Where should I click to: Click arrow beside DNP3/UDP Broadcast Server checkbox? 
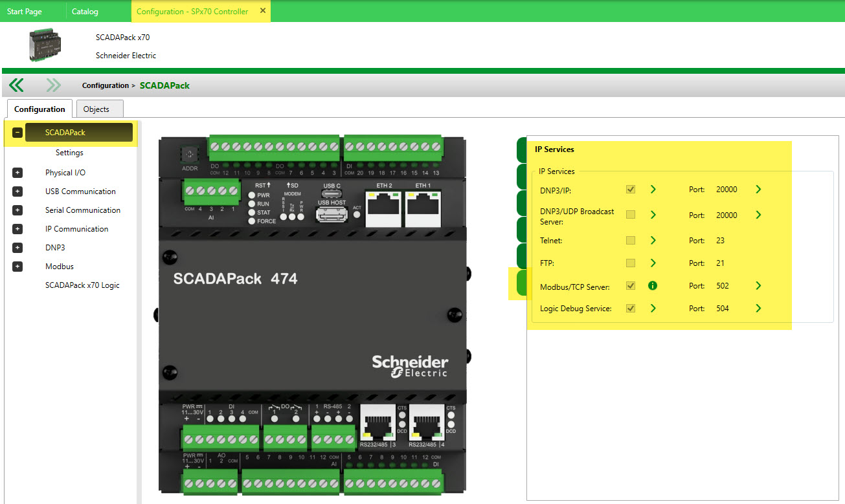pyautogui.click(x=653, y=215)
